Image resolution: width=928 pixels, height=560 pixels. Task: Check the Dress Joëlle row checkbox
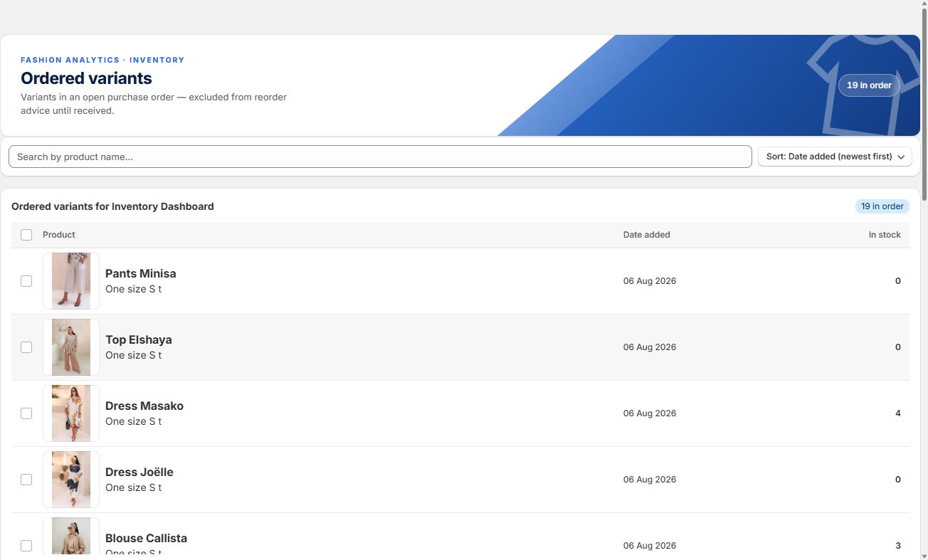pos(26,480)
